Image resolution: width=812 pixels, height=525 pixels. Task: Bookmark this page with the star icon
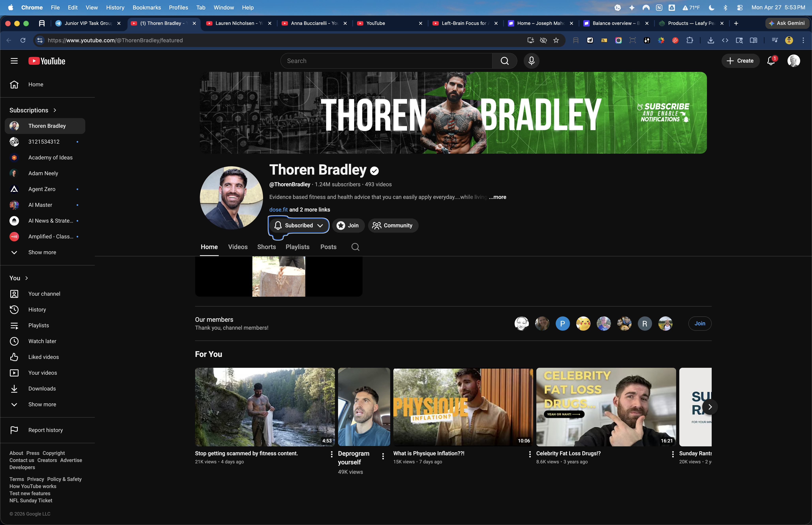tap(556, 40)
